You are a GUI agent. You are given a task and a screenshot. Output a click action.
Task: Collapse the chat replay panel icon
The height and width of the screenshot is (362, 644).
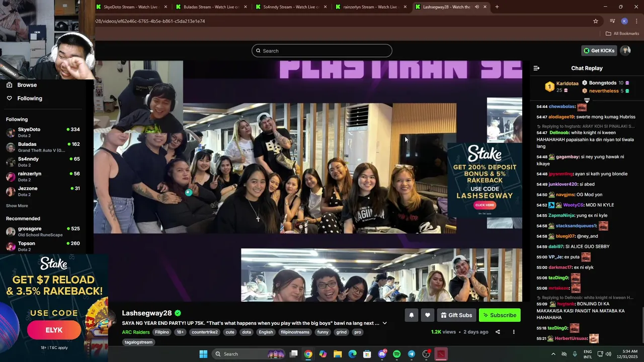[x=536, y=68]
